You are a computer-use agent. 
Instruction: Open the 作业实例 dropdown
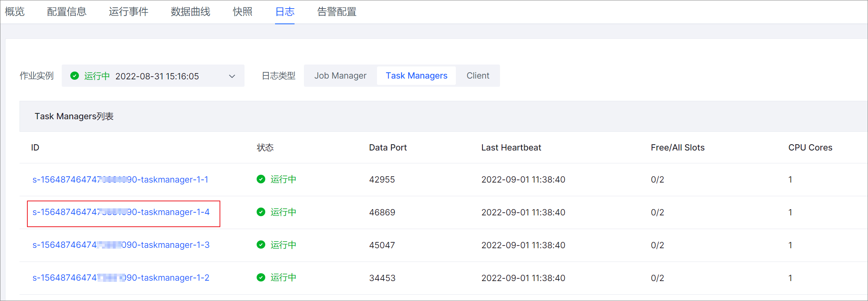153,76
